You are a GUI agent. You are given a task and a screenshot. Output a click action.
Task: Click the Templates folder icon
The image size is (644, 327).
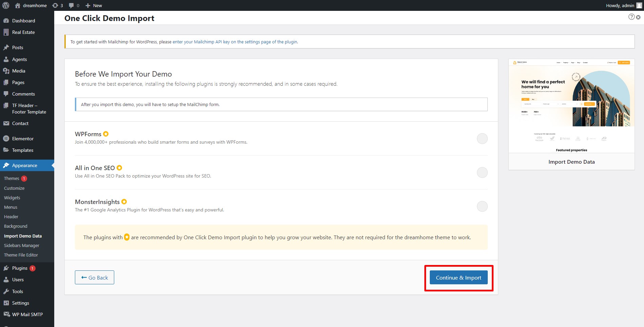click(x=6, y=150)
